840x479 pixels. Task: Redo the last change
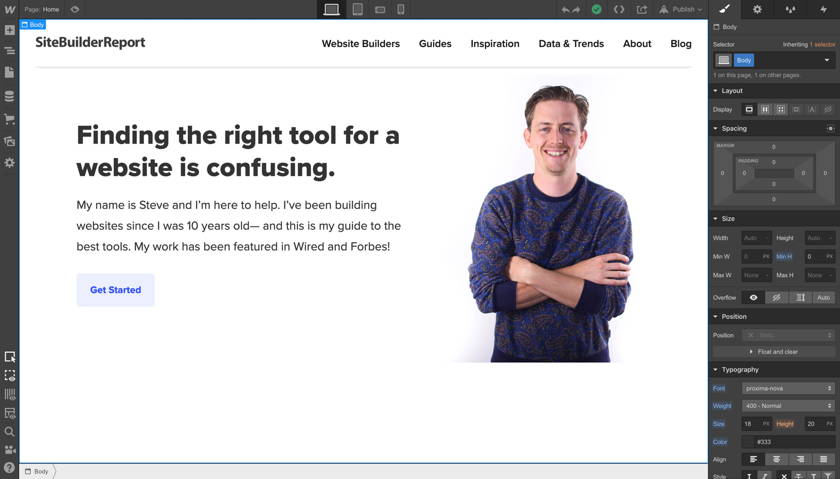click(576, 10)
